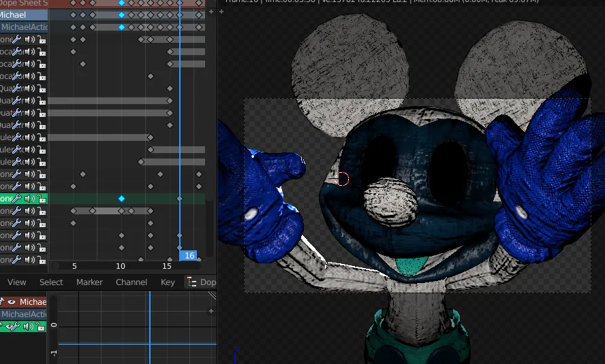Click the cyan keyframe on Michael dope sheet row
Image resolution: width=605 pixels, height=364 pixels.
pyautogui.click(x=121, y=15)
